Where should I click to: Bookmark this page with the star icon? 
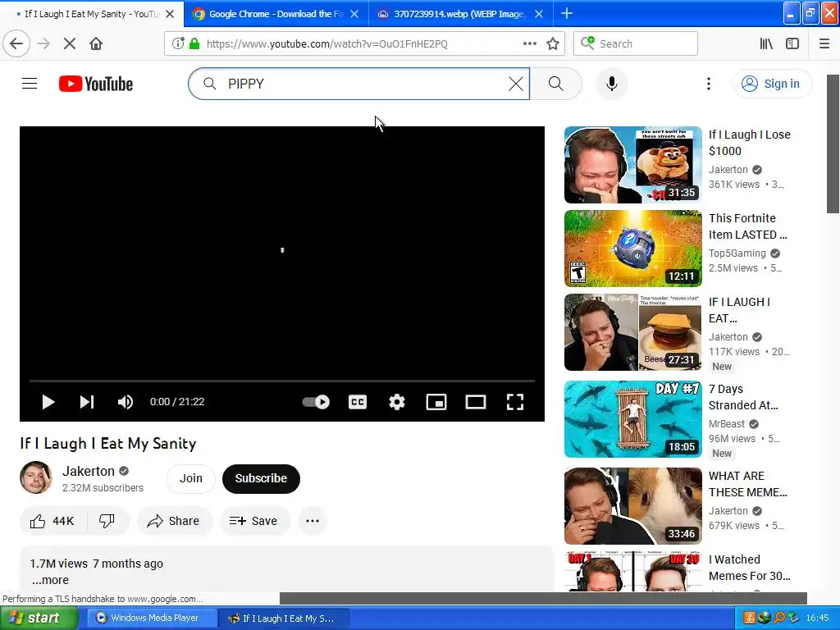coord(553,43)
